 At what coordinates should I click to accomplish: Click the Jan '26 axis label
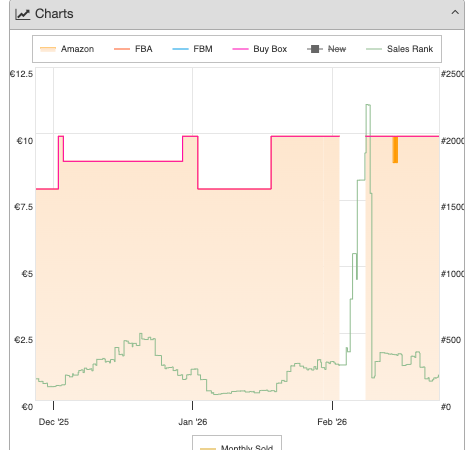[x=193, y=422]
